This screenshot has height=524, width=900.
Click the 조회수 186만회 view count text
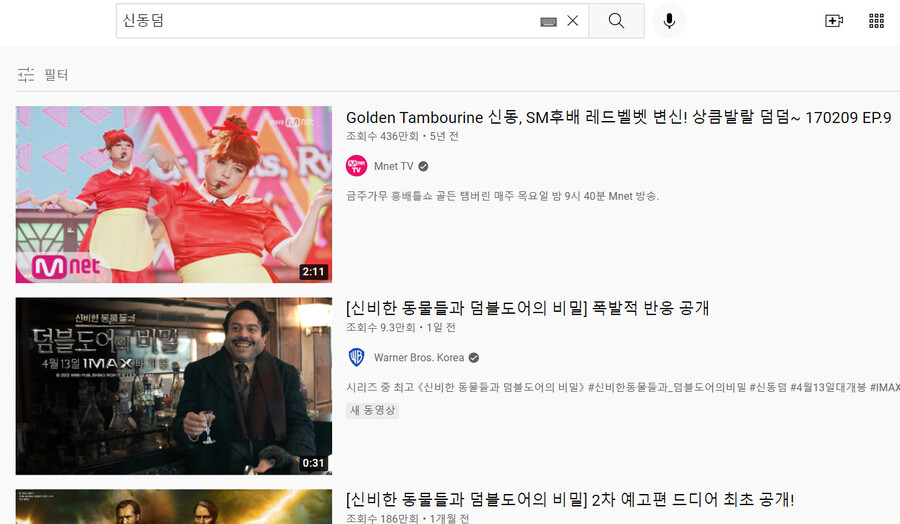382,518
